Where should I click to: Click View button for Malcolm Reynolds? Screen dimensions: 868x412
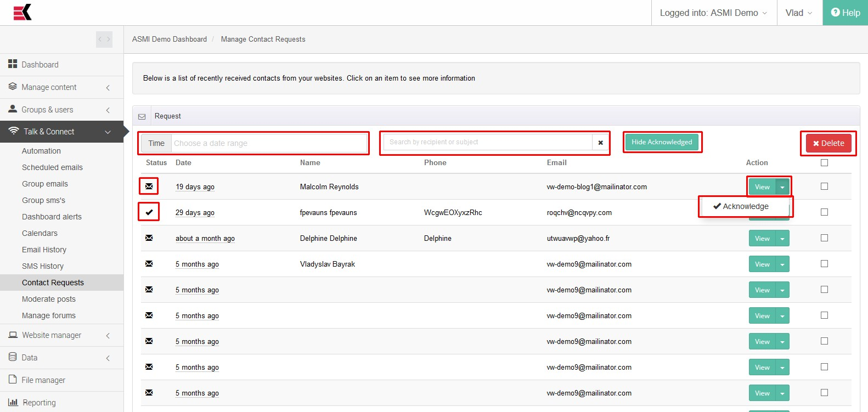tap(762, 187)
